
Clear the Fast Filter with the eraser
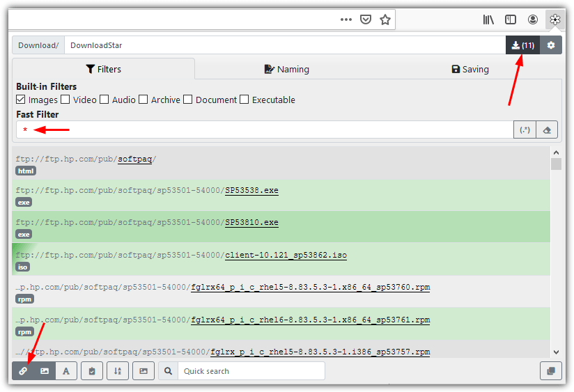[x=547, y=130]
